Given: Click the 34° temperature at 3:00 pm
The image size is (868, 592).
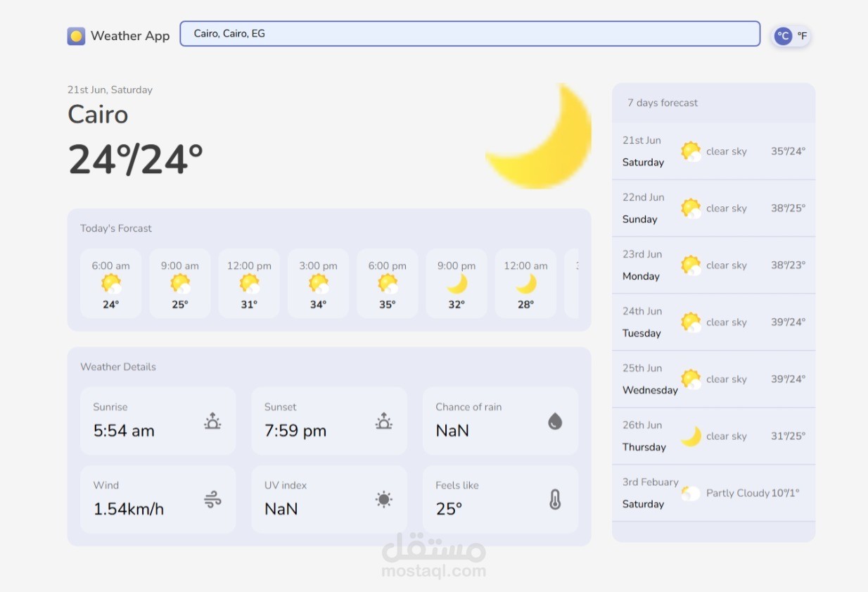Looking at the screenshot, I should click(319, 305).
